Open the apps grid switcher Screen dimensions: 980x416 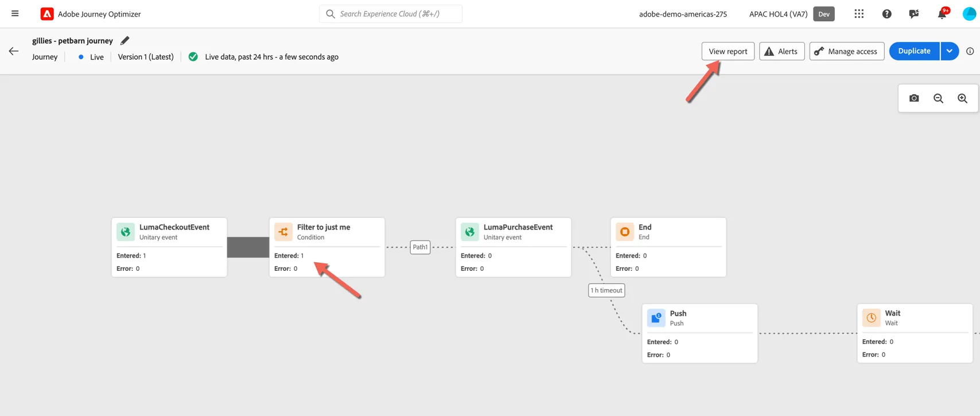859,14
